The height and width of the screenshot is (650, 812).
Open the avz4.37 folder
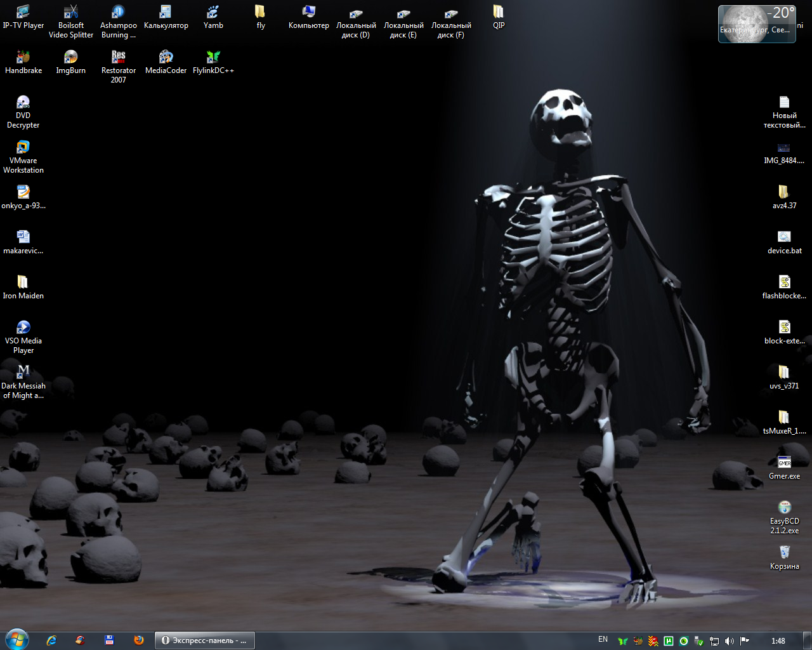[785, 197]
